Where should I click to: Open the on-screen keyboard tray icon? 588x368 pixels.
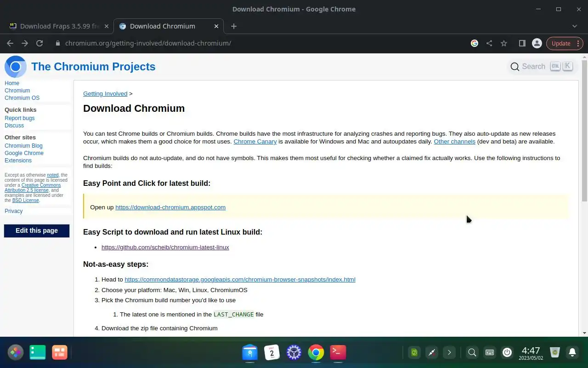click(490, 352)
